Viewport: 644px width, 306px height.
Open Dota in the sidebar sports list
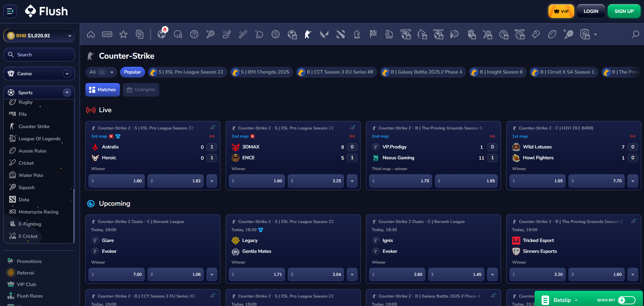[x=24, y=200]
